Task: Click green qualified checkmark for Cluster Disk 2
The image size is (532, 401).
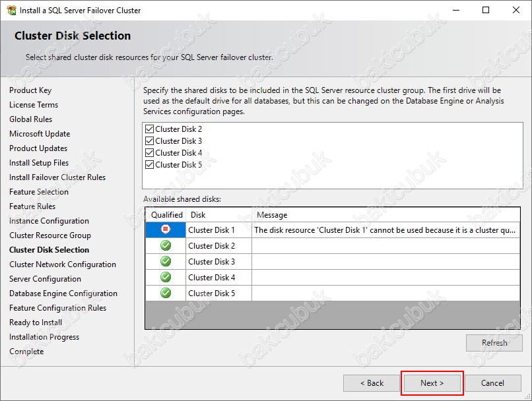Action: [x=166, y=246]
